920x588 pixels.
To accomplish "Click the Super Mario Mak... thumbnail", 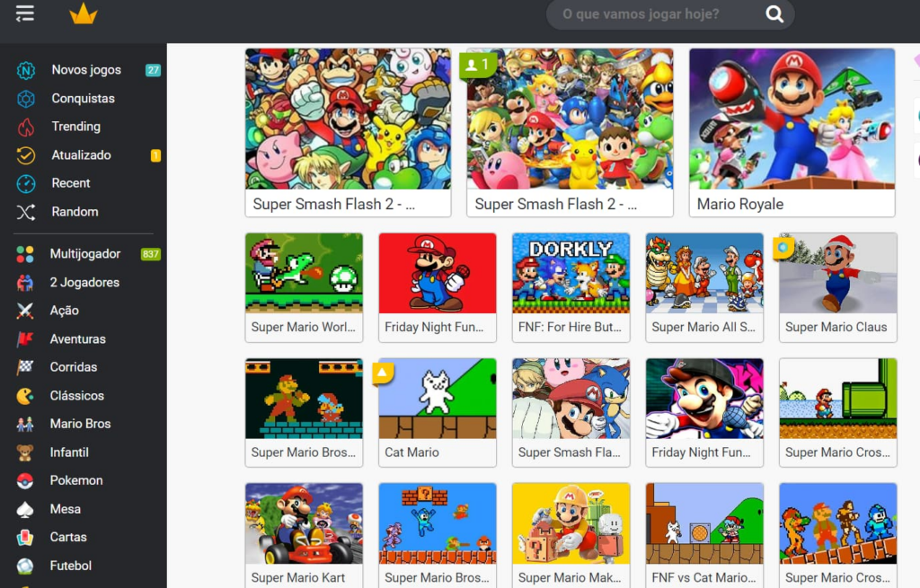I will pyautogui.click(x=571, y=523).
